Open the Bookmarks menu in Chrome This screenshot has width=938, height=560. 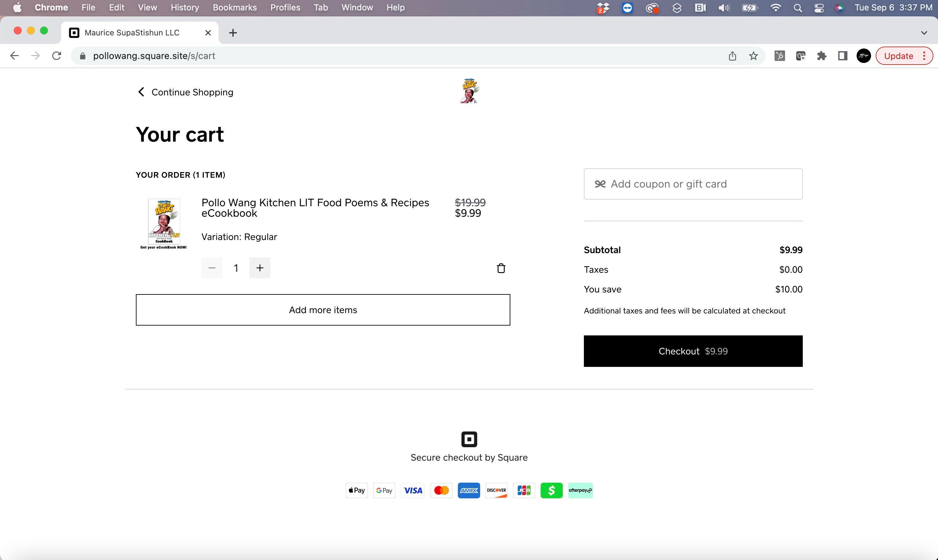tap(234, 7)
